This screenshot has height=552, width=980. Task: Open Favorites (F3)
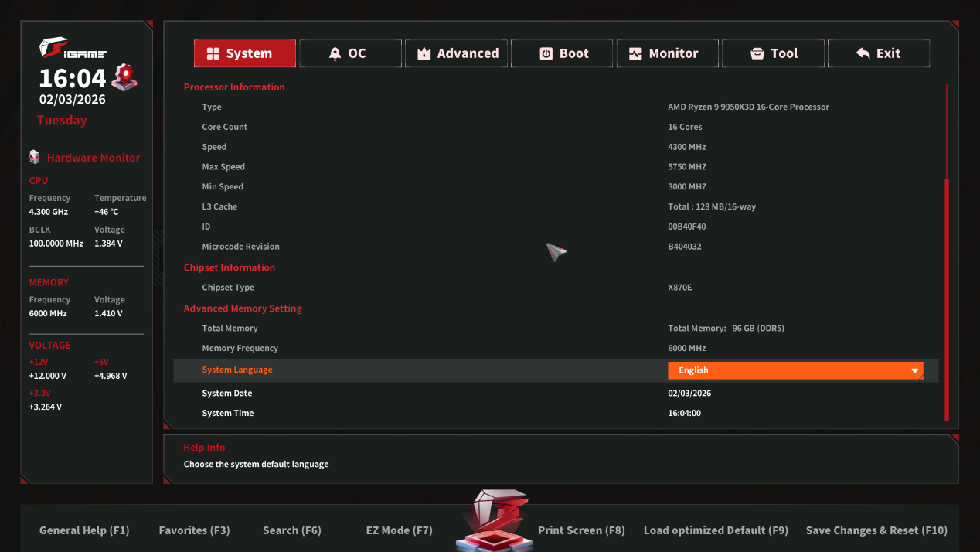pyautogui.click(x=194, y=530)
